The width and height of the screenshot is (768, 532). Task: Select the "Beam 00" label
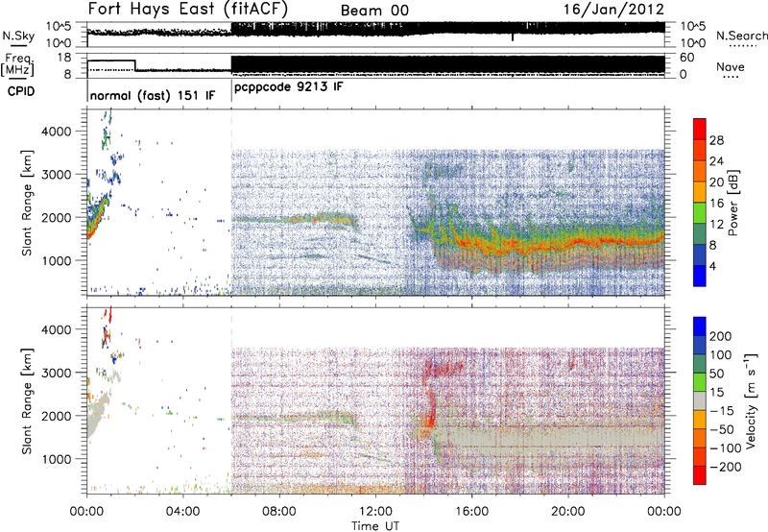tap(374, 11)
